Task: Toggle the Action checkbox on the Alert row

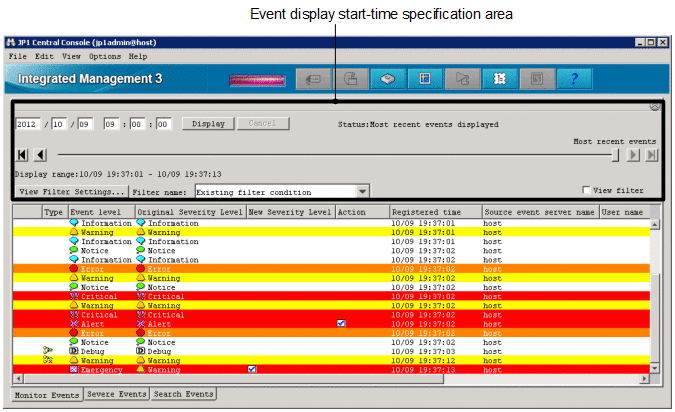Action: 342,324
